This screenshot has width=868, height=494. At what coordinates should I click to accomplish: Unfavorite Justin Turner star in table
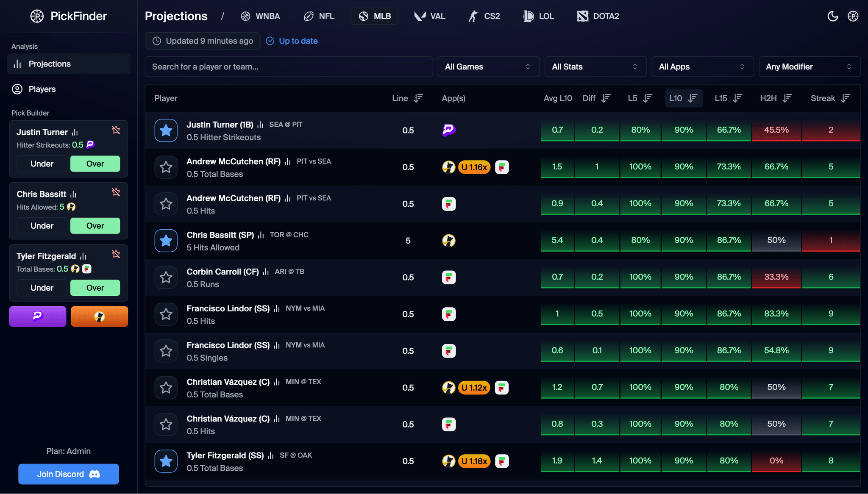pos(166,130)
